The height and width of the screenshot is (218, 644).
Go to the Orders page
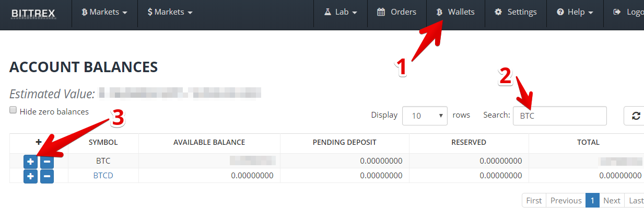[397, 12]
